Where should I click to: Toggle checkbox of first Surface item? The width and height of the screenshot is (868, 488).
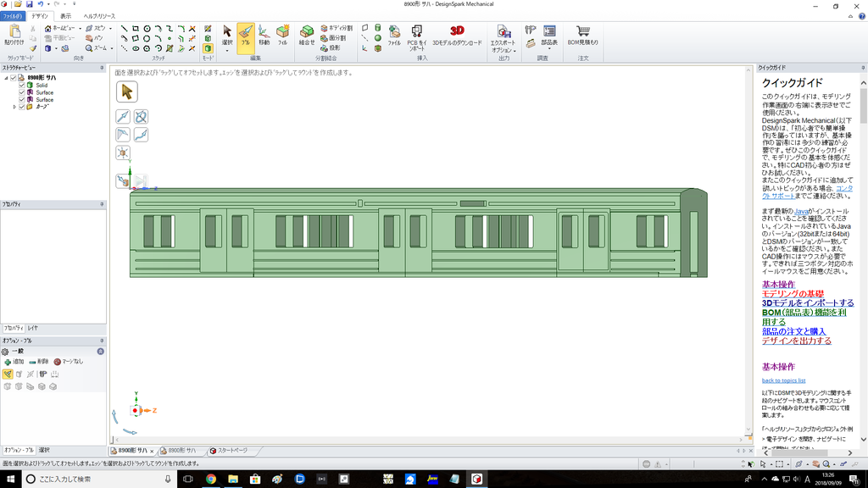coord(21,92)
